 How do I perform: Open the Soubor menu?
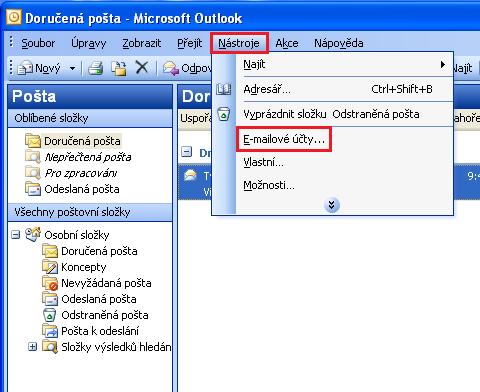38,43
